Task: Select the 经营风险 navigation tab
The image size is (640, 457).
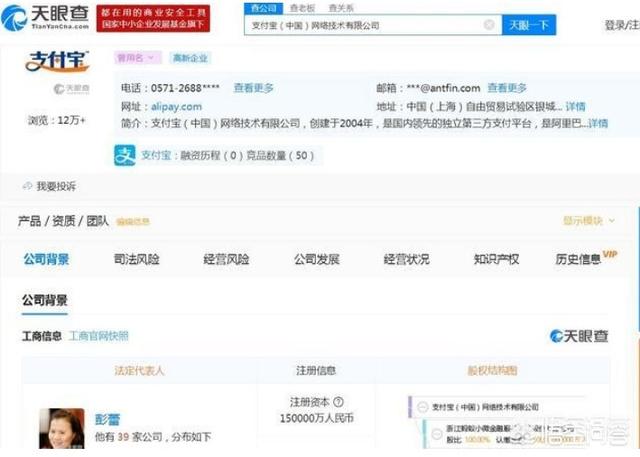Action: coord(227,259)
